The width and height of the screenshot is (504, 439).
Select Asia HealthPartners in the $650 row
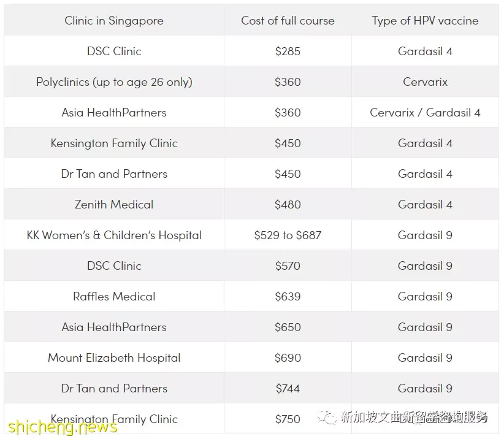(114, 327)
